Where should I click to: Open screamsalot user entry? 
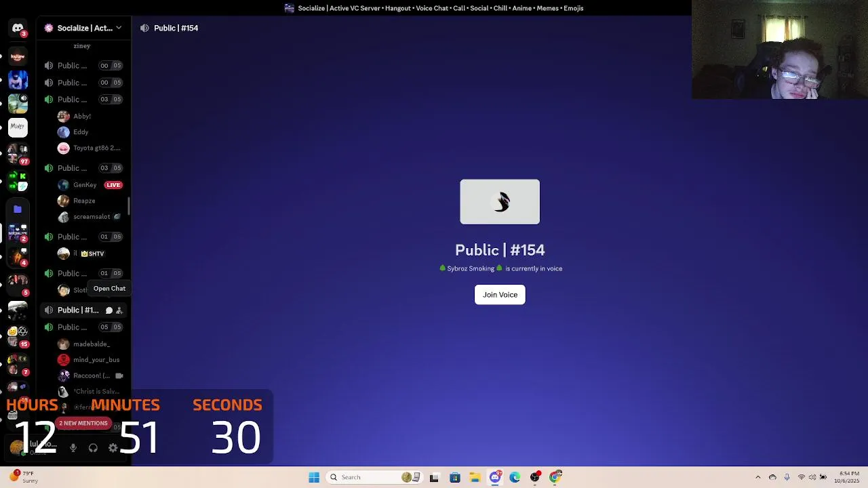tap(90, 217)
